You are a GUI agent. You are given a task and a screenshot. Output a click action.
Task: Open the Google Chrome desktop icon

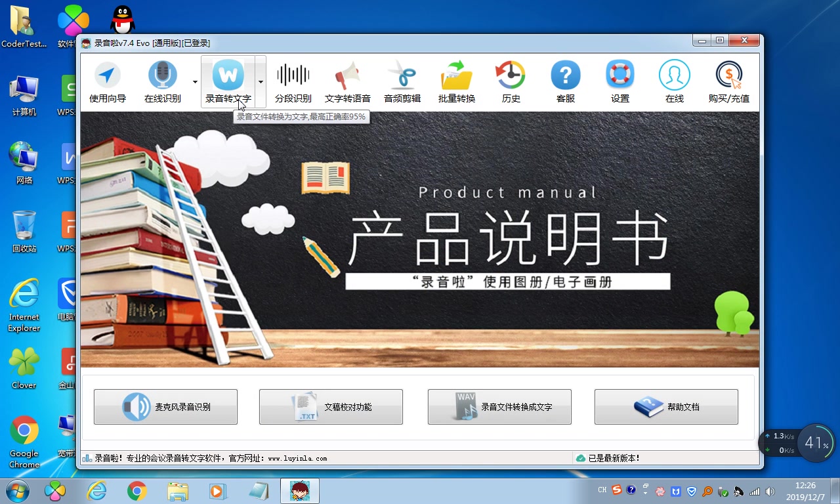pos(24,442)
